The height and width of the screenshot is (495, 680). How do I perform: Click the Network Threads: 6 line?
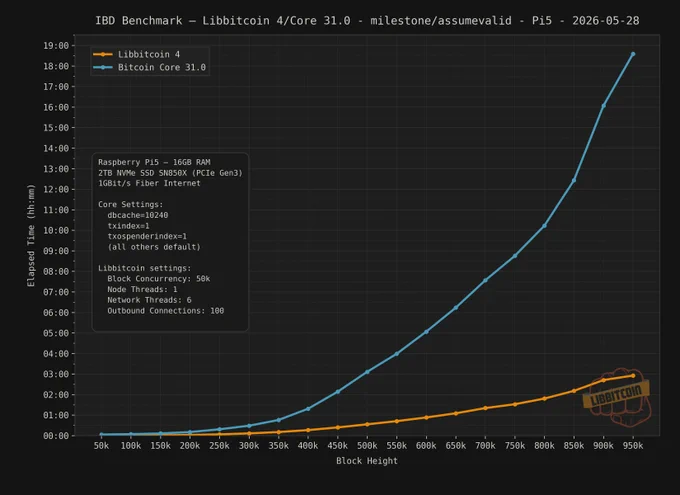(x=149, y=300)
